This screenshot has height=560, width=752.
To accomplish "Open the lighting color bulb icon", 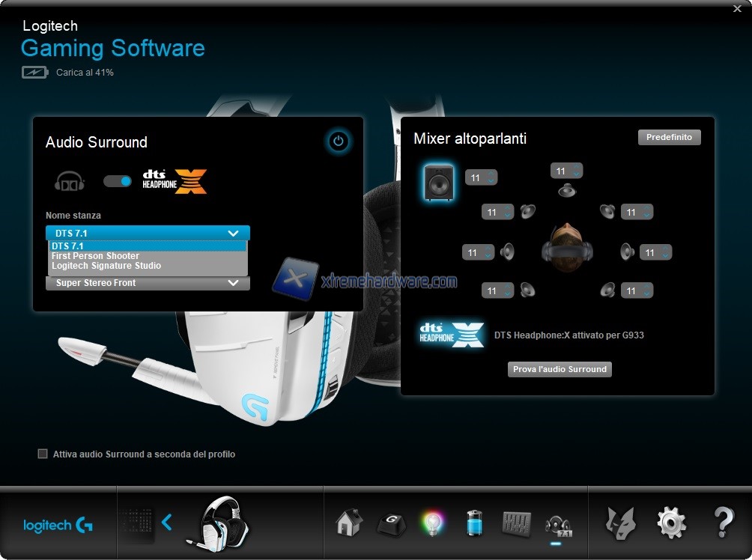I will click(x=432, y=523).
